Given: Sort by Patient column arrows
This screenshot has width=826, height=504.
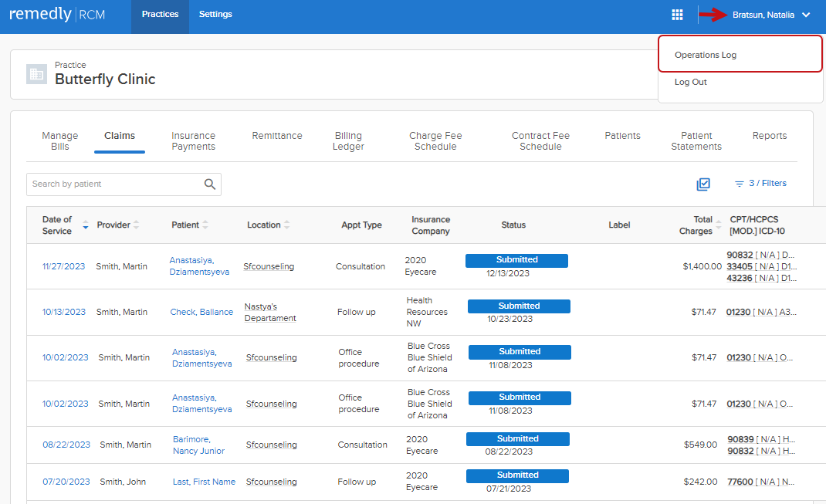Looking at the screenshot, I should click(205, 225).
